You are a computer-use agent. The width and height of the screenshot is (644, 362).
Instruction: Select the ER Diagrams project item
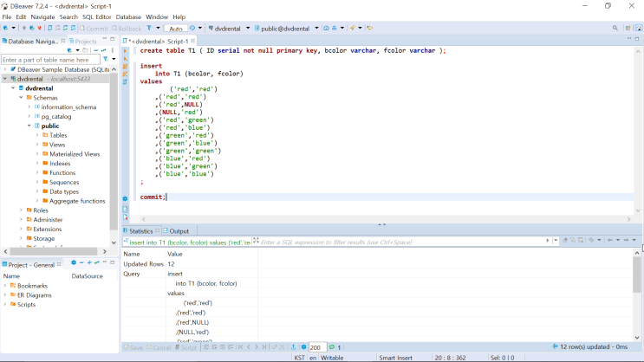click(35, 295)
